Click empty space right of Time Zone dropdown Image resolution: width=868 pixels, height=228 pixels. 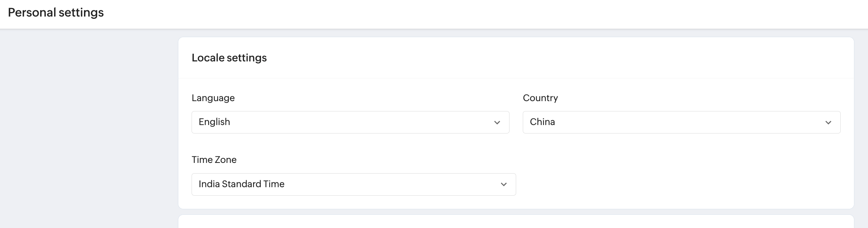682,184
